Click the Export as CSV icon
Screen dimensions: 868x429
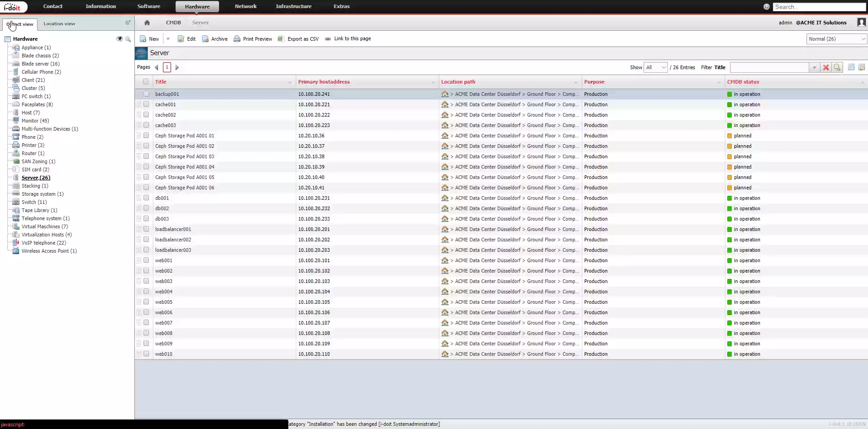(281, 39)
